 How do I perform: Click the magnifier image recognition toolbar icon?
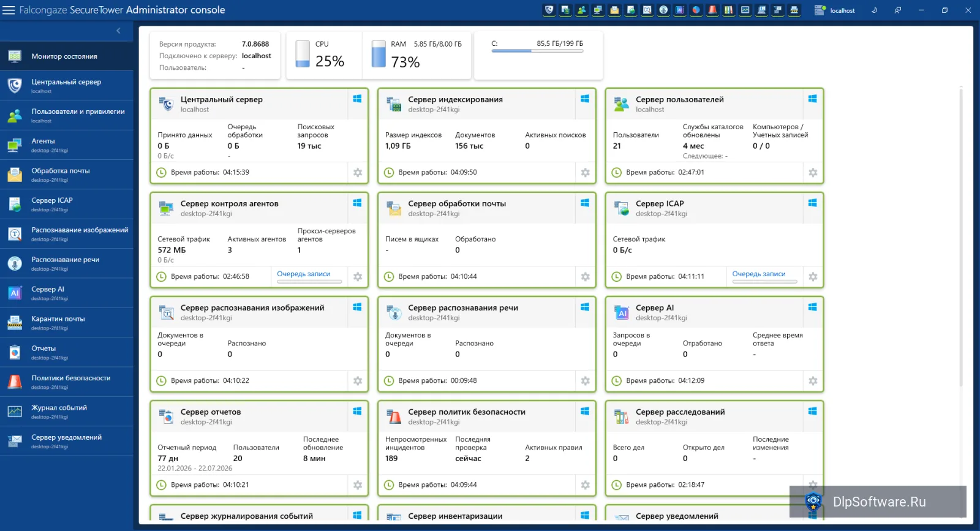tap(647, 10)
